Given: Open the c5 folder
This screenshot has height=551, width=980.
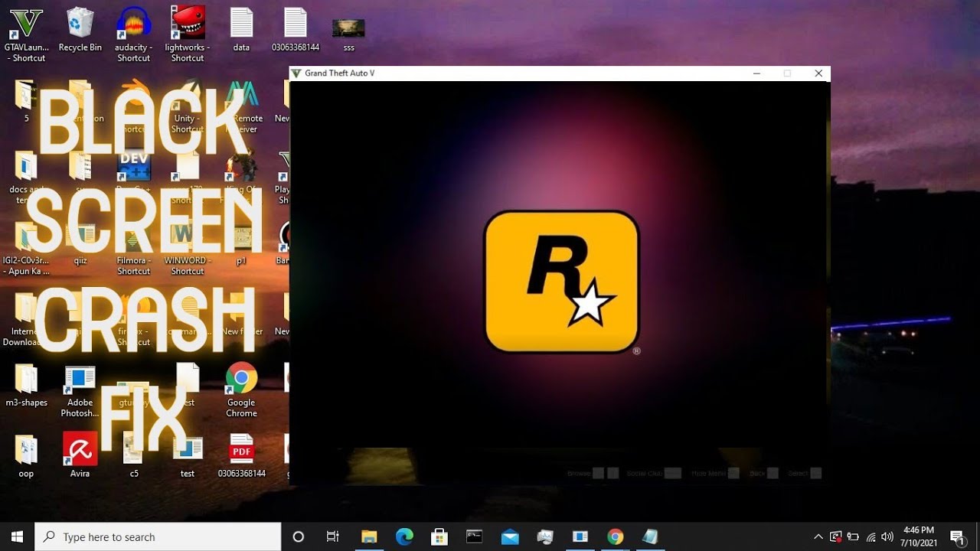Looking at the screenshot, I should pyautogui.click(x=133, y=456).
